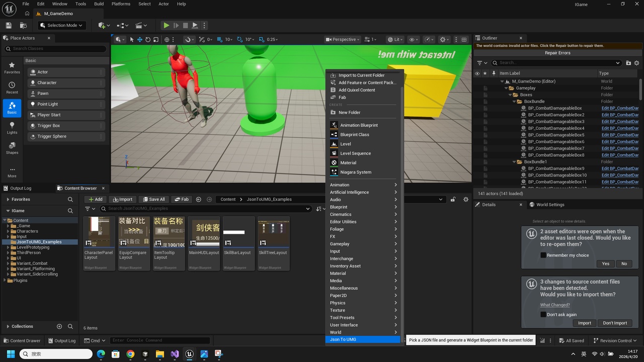644x362 pixels.
Task: Save the current level icon
Action: tap(9, 25)
